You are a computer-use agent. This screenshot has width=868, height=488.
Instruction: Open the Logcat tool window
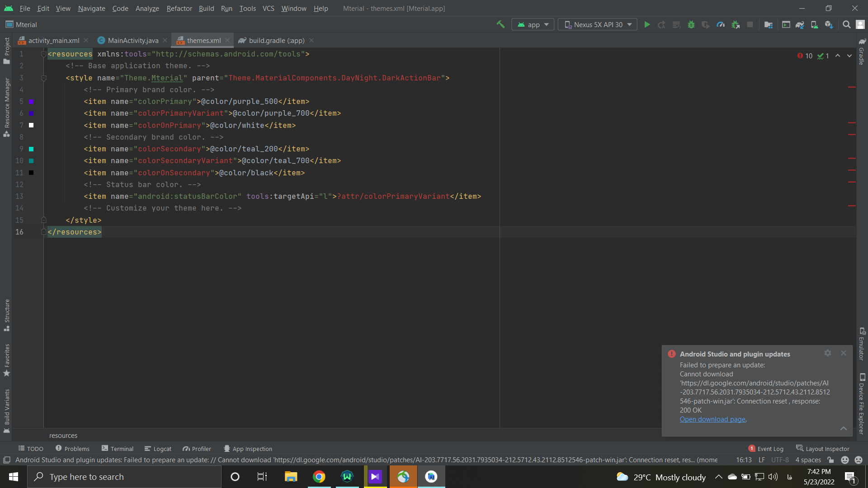pyautogui.click(x=158, y=449)
